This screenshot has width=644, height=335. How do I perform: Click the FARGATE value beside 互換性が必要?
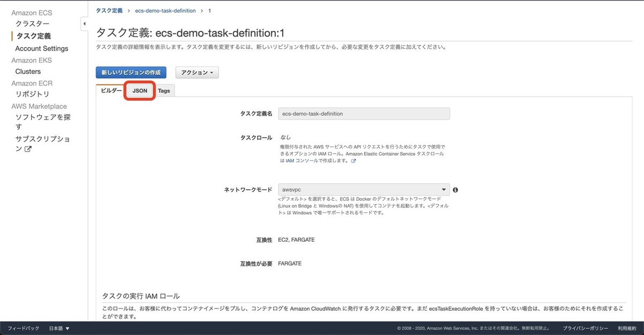click(290, 264)
